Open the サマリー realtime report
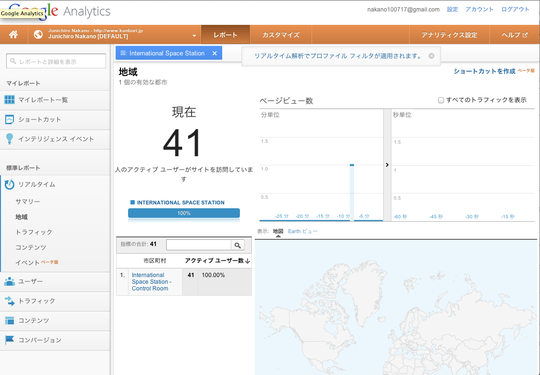Viewport: 540px width, 375px height. [x=28, y=201]
